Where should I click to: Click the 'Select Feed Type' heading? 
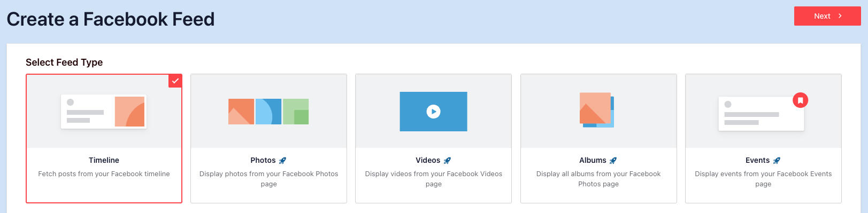pyautogui.click(x=64, y=62)
